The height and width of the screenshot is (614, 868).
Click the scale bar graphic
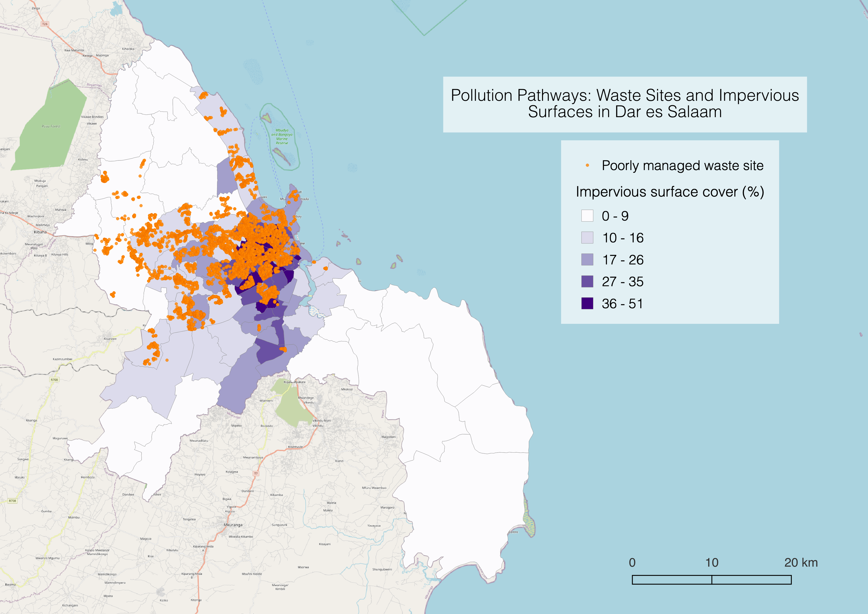712,580
